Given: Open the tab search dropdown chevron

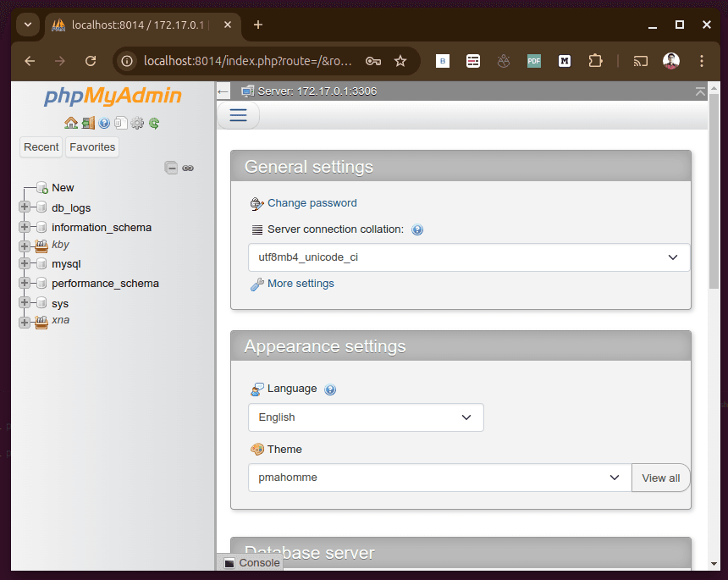Looking at the screenshot, I should pyautogui.click(x=28, y=25).
